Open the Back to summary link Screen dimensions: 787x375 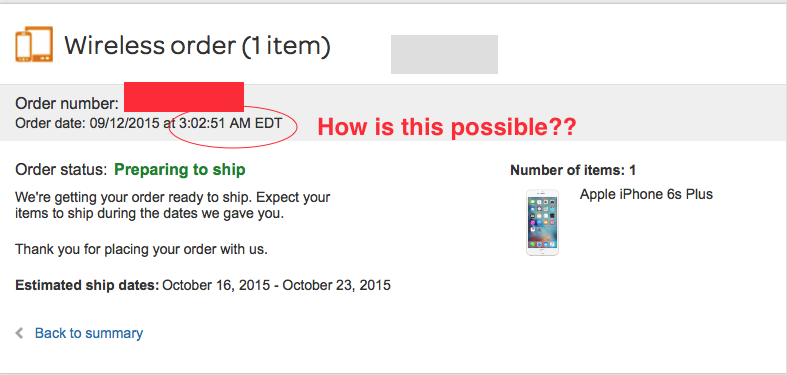[89, 333]
